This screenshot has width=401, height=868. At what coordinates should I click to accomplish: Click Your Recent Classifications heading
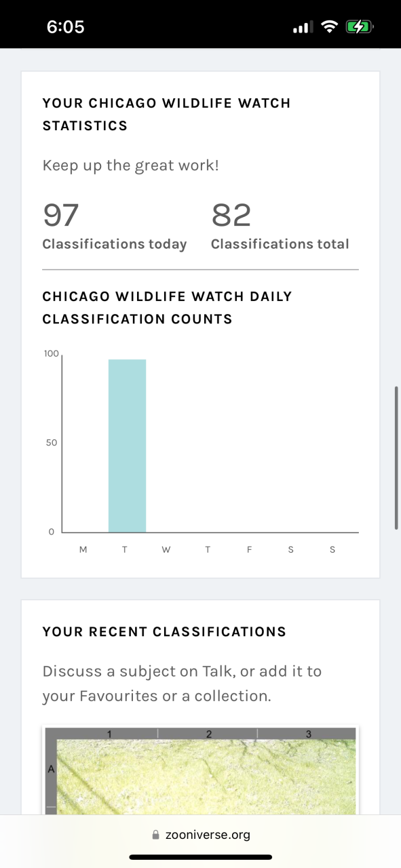click(x=164, y=632)
